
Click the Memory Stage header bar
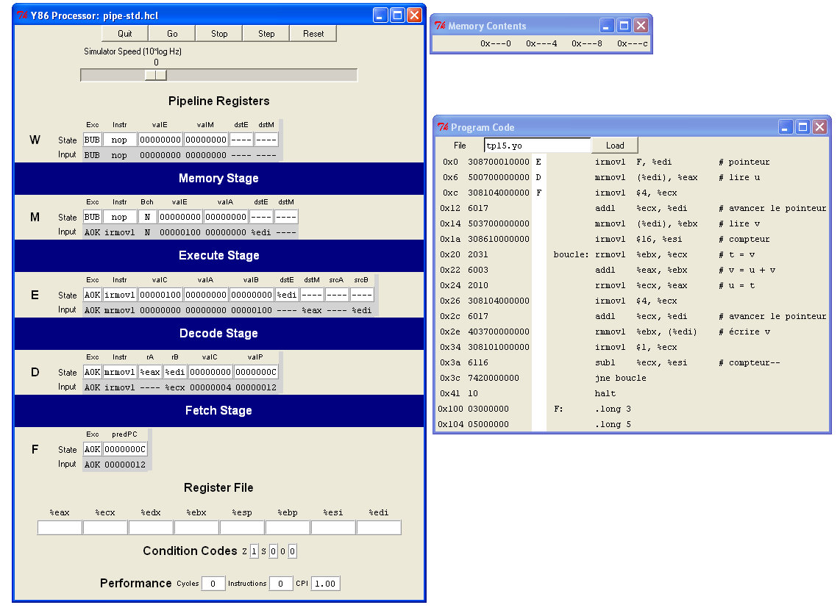218,178
